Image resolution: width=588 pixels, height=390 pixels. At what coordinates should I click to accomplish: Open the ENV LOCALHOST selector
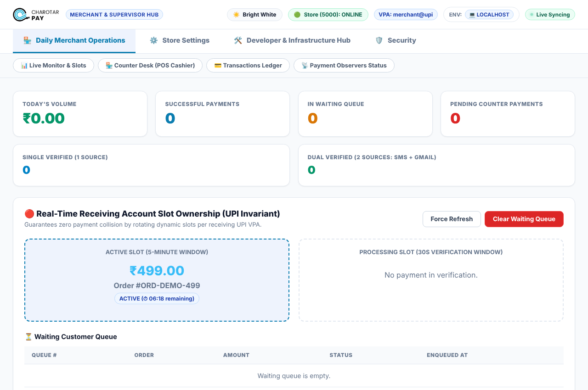pyautogui.click(x=489, y=15)
